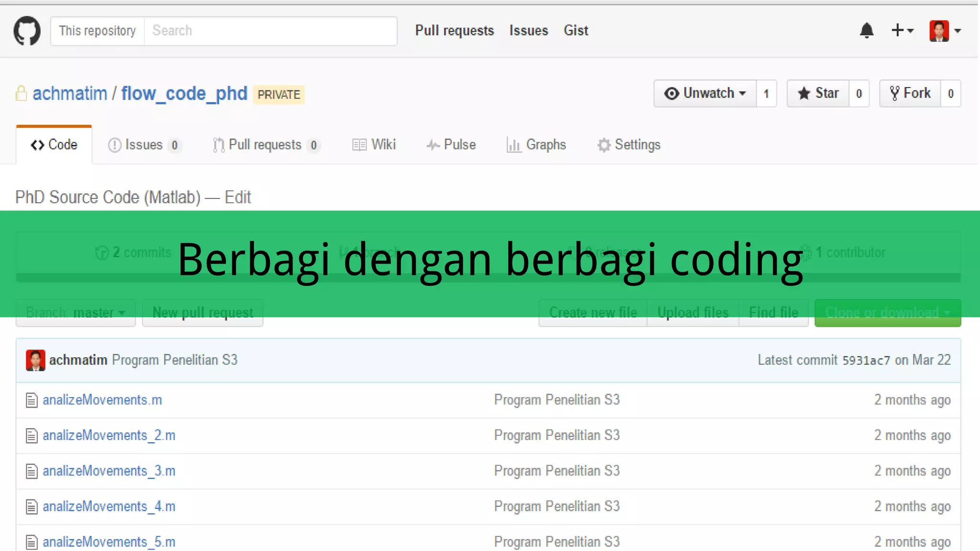Open latest commit message Program Penelitian S3
This screenshot has height=551, width=980.
[x=175, y=360]
